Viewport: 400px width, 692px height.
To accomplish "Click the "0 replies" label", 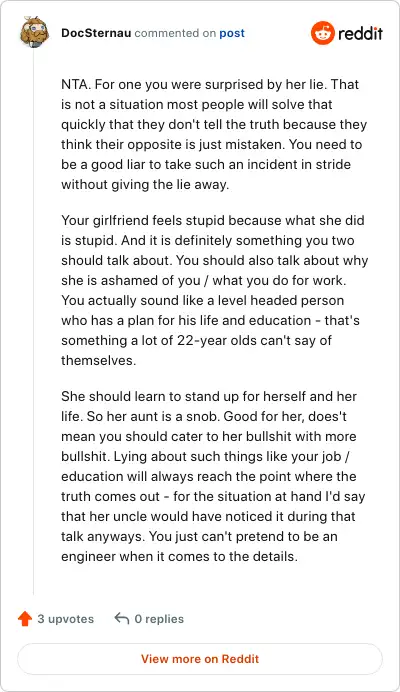I will coord(159,619).
